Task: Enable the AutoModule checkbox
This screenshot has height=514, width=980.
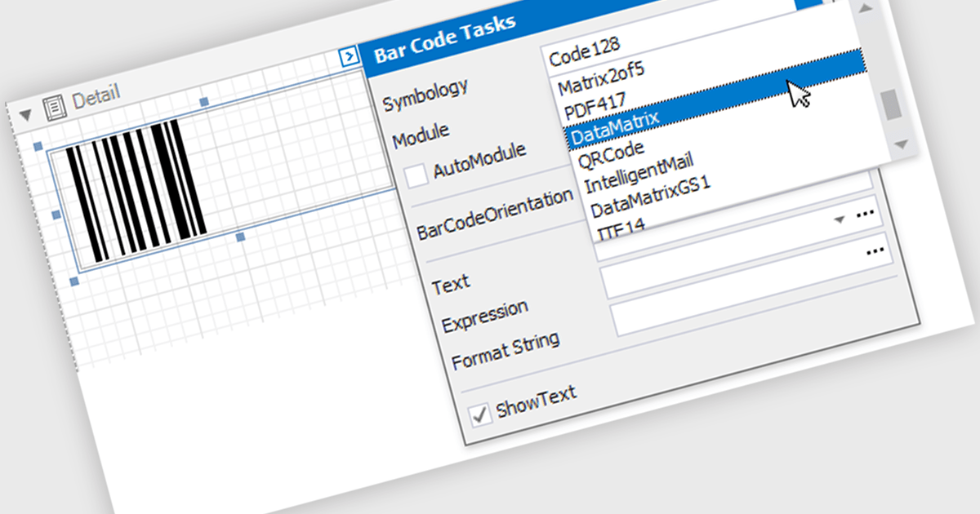Action: [x=418, y=175]
